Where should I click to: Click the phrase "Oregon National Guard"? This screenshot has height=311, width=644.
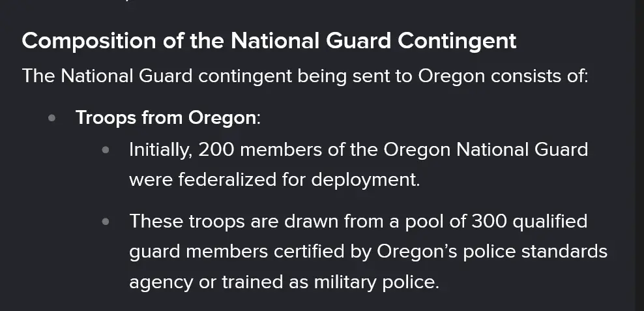(486, 150)
